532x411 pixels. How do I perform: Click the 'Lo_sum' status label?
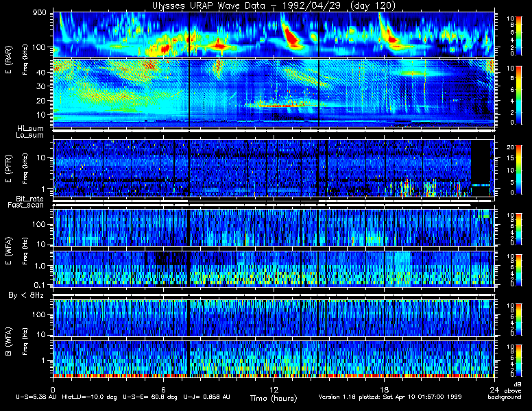click(30, 136)
